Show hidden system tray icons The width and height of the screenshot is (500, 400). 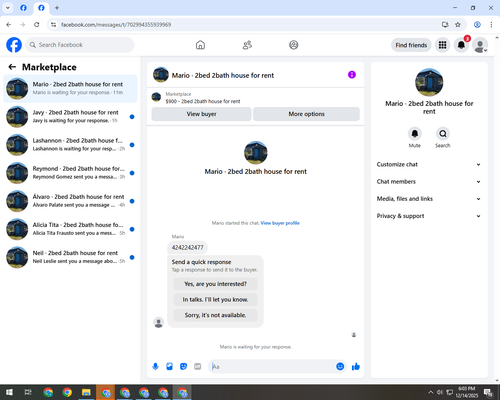click(x=431, y=392)
